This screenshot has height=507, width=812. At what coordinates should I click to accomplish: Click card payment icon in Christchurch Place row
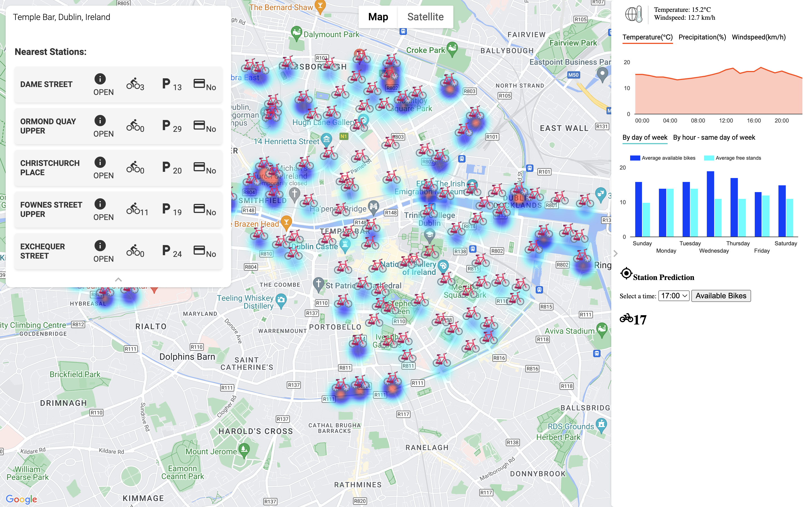click(199, 167)
